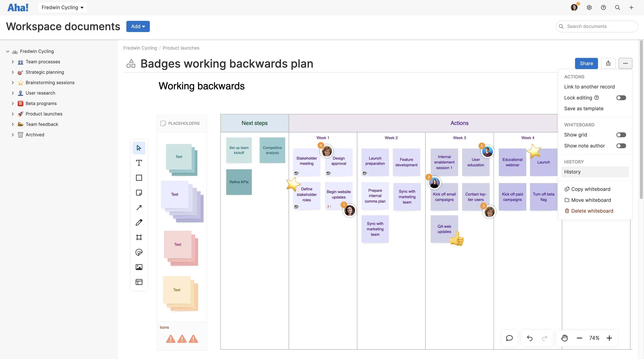Screen dimensions: 644x359
Task: Click the blue Share button
Action: [586, 63]
